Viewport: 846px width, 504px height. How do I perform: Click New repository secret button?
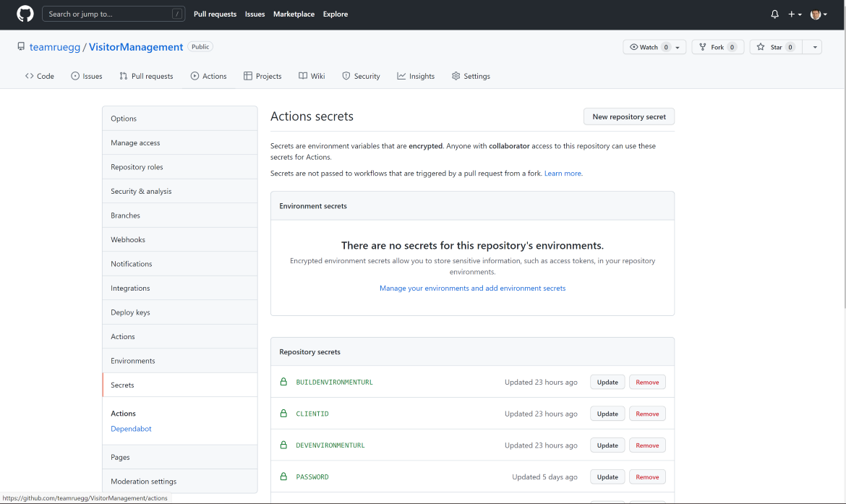click(x=628, y=116)
